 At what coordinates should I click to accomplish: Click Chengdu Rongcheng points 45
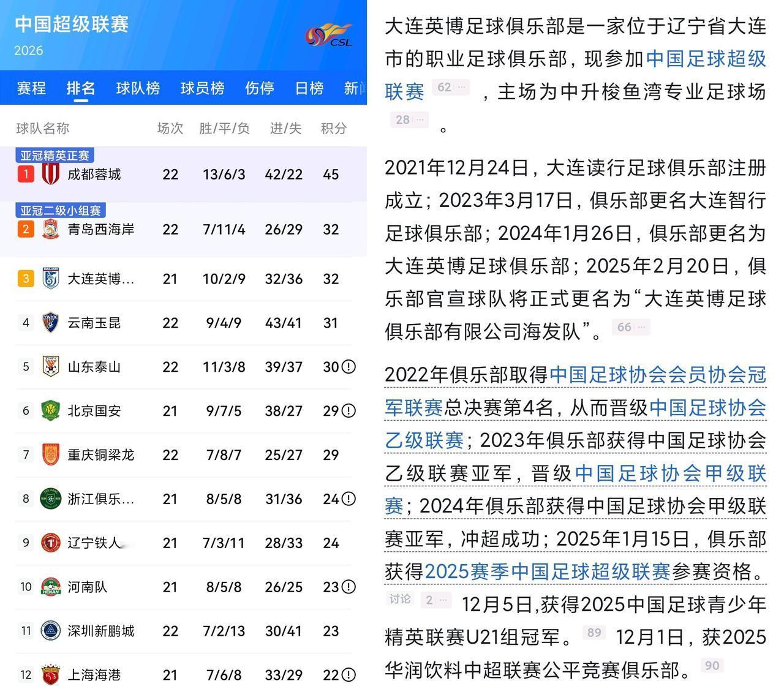click(x=331, y=175)
